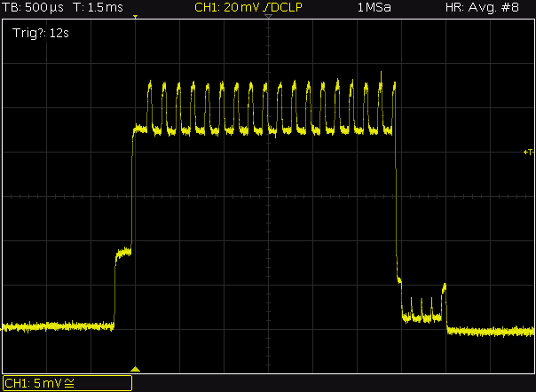Screen dimensions: 536x392
Task: Click the first step plateau on rising edge
Action: (x=123, y=254)
